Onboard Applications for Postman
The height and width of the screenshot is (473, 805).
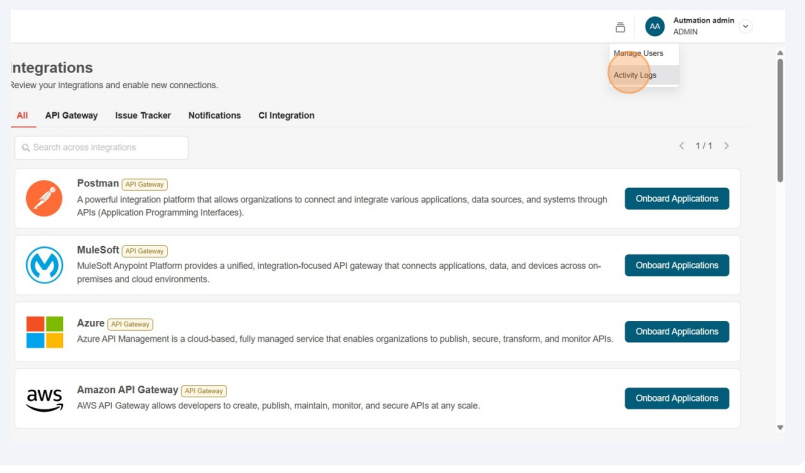pyautogui.click(x=677, y=199)
